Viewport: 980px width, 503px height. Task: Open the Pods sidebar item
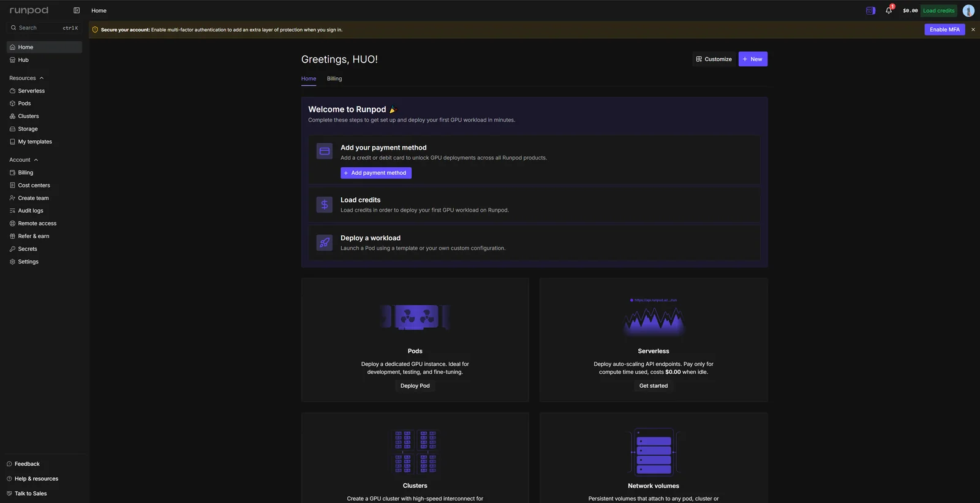(44, 104)
